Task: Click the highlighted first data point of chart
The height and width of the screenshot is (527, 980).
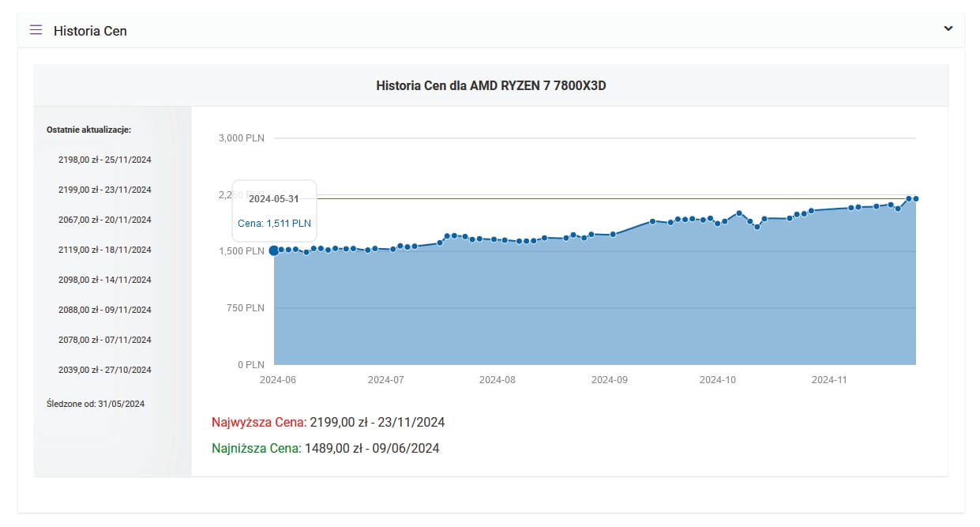Action: pos(274,250)
